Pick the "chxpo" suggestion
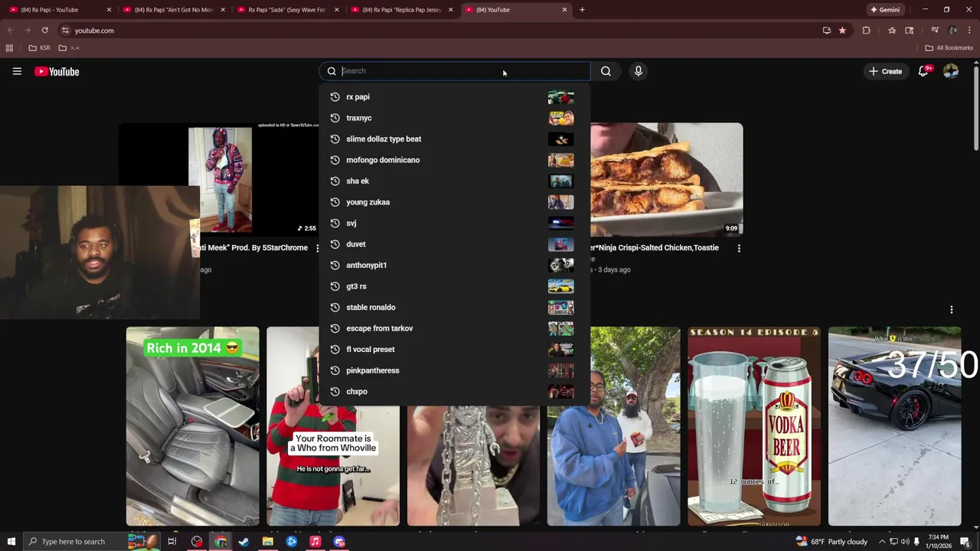The height and width of the screenshot is (551, 980). (455, 392)
